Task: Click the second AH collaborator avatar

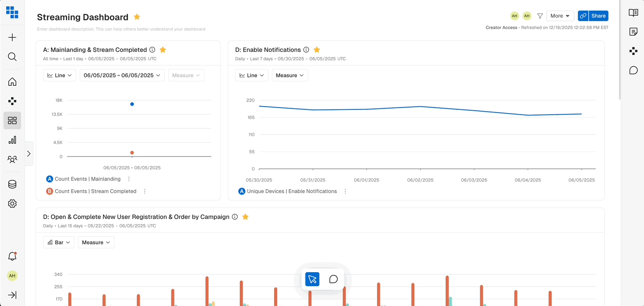Action: click(x=527, y=16)
